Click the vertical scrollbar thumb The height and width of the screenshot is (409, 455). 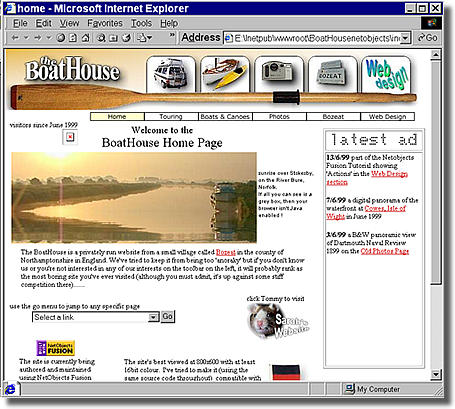click(435, 172)
